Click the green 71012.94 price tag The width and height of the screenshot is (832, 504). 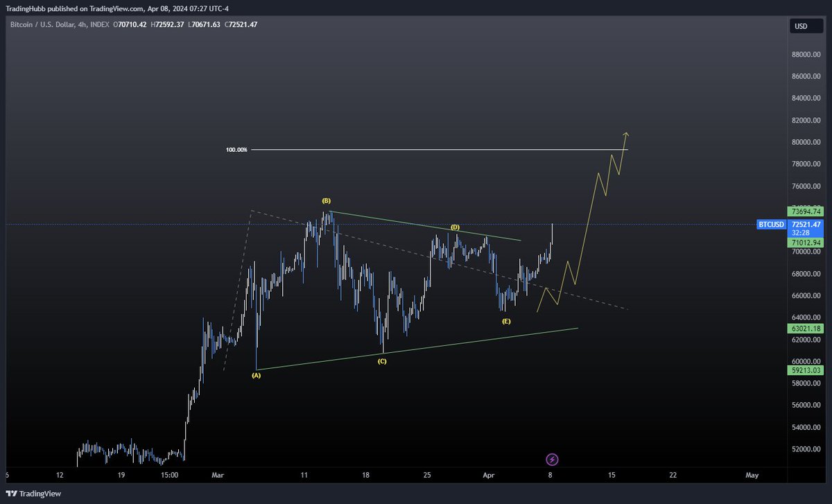click(x=806, y=243)
